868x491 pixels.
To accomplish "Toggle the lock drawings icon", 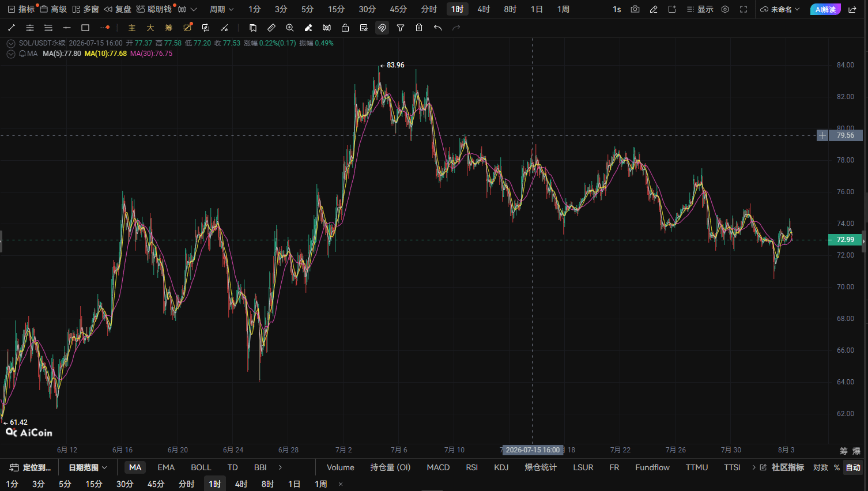I will coord(345,28).
